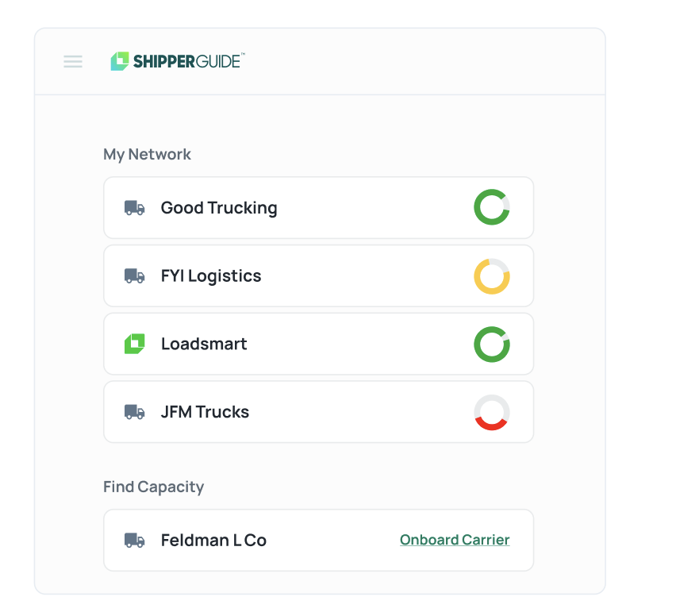Click Loadsmart's green progress ring
676x616 pixels.
pos(492,345)
